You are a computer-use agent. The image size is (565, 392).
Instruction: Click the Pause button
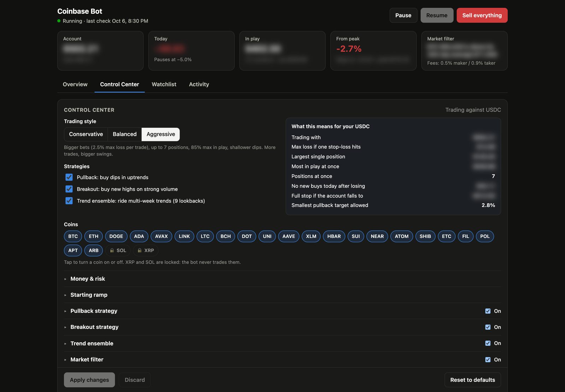click(x=403, y=15)
